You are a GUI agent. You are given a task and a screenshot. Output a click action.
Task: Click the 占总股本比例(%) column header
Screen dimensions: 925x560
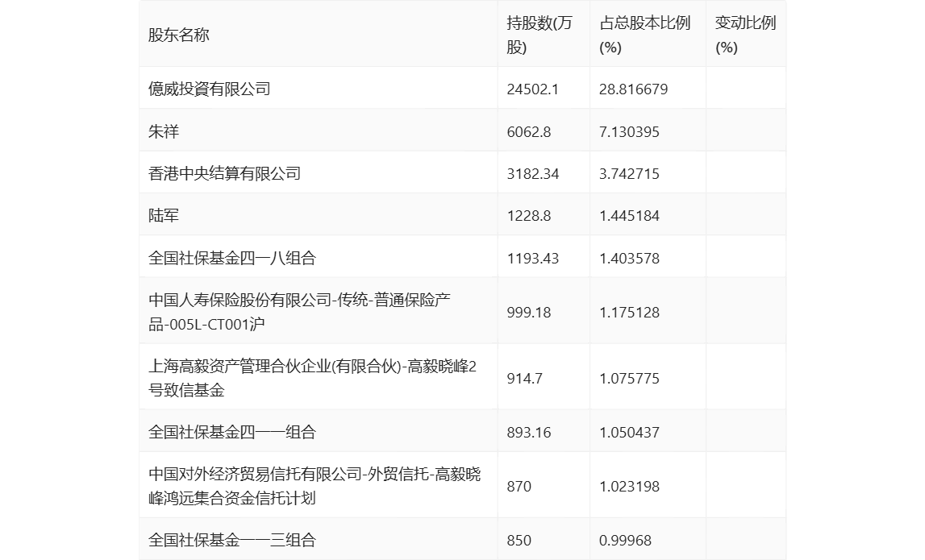(644, 35)
